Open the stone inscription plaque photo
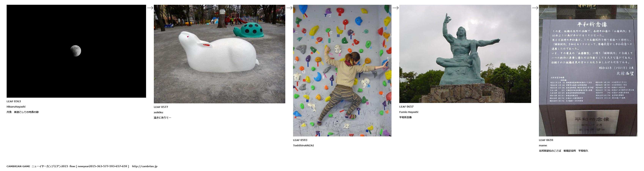This screenshot has width=644, height=171. [588, 70]
